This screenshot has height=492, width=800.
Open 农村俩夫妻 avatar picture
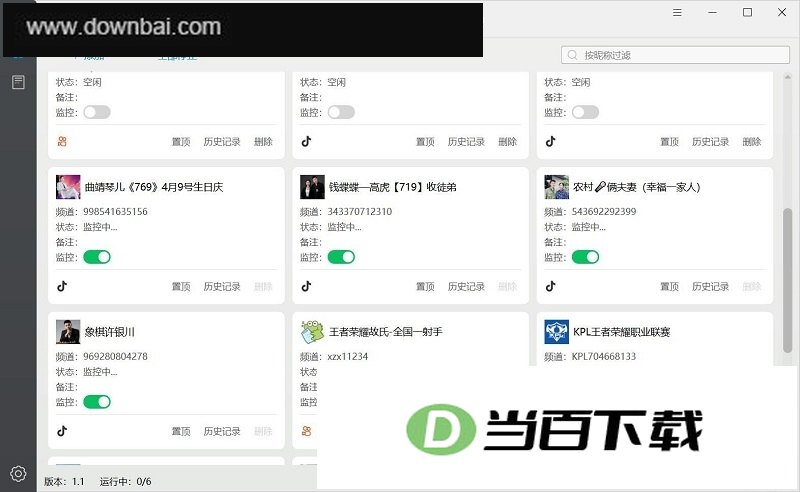[557, 187]
